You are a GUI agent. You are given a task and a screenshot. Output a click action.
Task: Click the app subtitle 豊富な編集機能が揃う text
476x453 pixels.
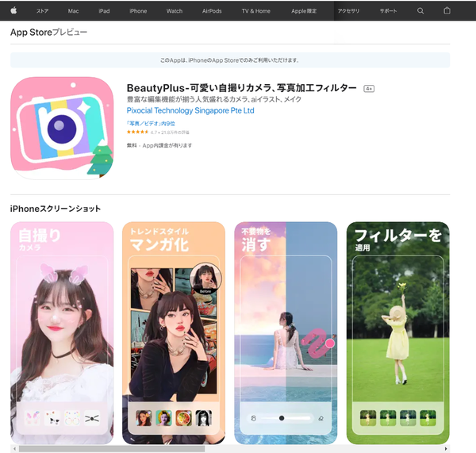coord(214,99)
